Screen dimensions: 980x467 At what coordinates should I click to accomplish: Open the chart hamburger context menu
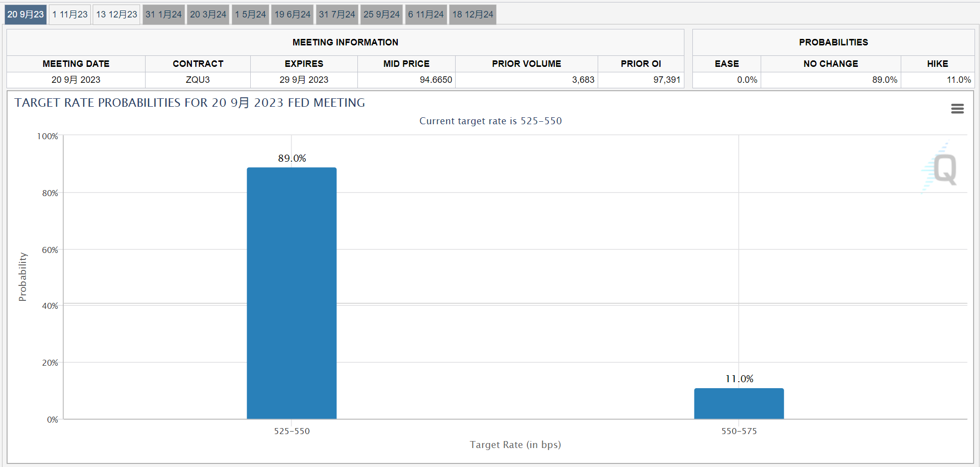click(x=957, y=109)
